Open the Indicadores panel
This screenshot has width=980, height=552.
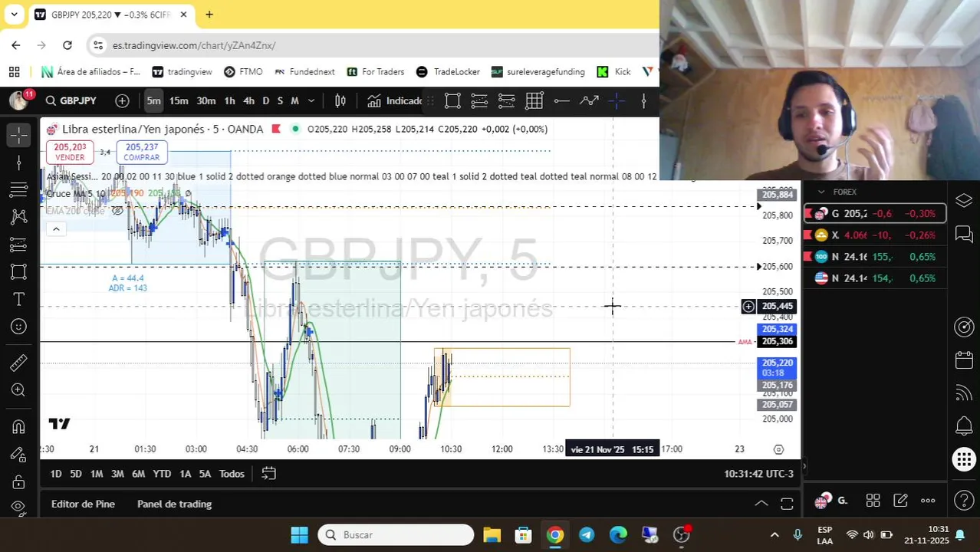click(395, 100)
